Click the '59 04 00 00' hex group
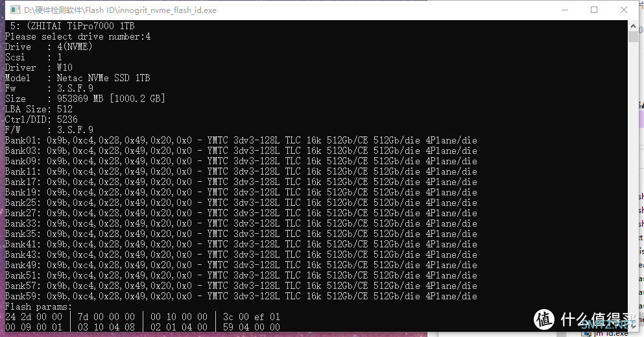The width and height of the screenshot is (644, 337). pyautogui.click(x=252, y=327)
